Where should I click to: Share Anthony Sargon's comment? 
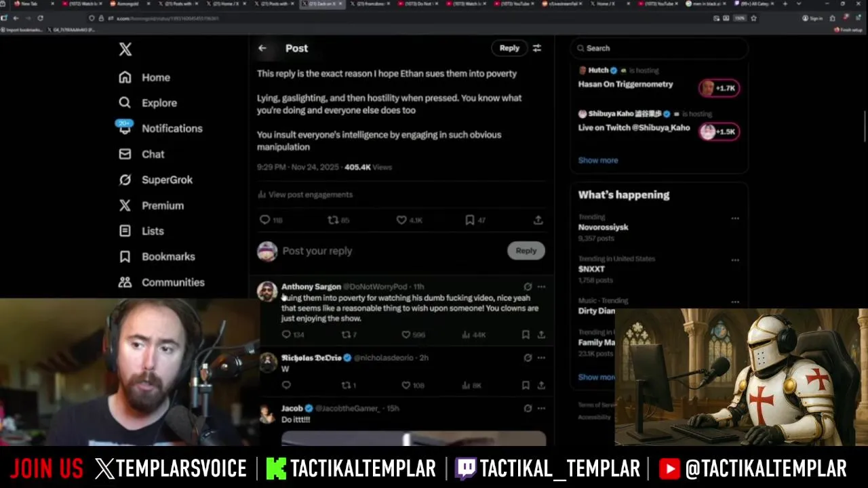click(x=541, y=335)
